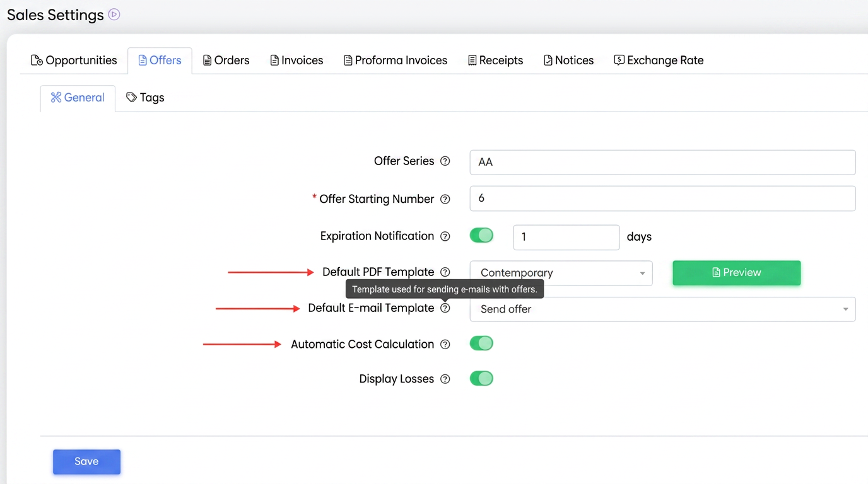Image resolution: width=868 pixels, height=484 pixels.
Task: Click the expiration days number field
Action: click(x=566, y=238)
